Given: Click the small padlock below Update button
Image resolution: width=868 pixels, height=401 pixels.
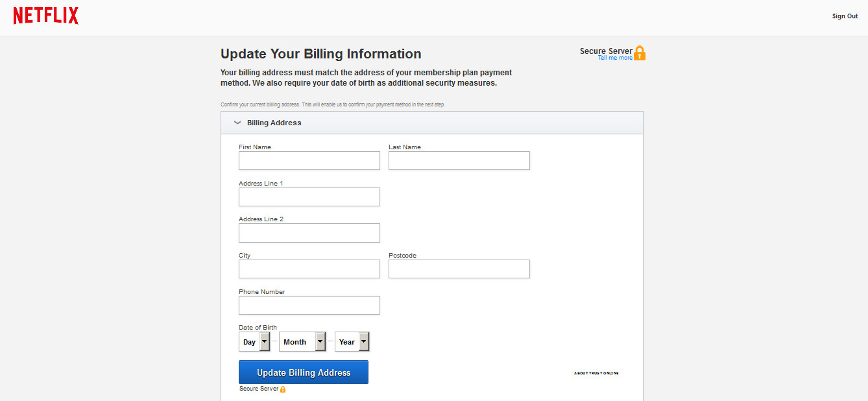Looking at the screenshot, I should point(283,389).
